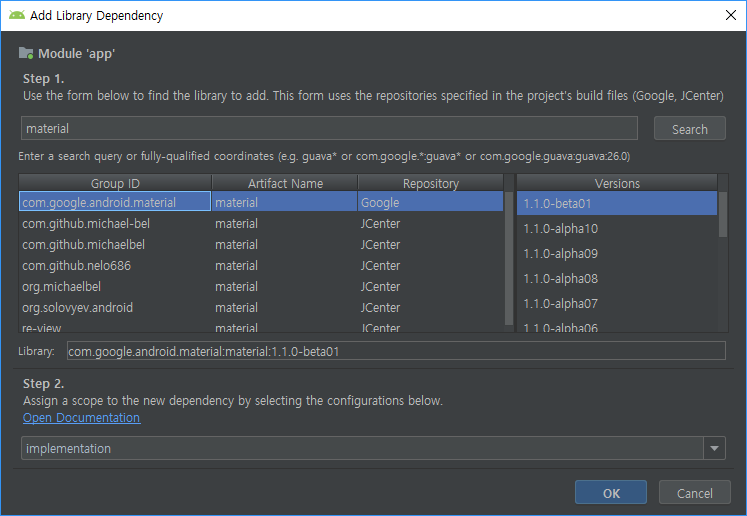The height and width of the screenshot is (516, 747).
Task: Click the Search button
Action: pos(689,129)
